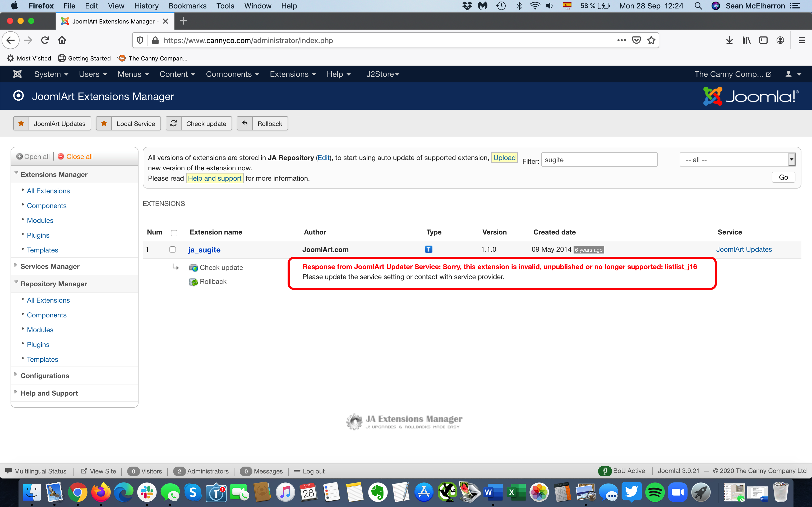Click the Firefox reload page icon
This screenshot has width=812, height=507.
click(x=45, y=41)
